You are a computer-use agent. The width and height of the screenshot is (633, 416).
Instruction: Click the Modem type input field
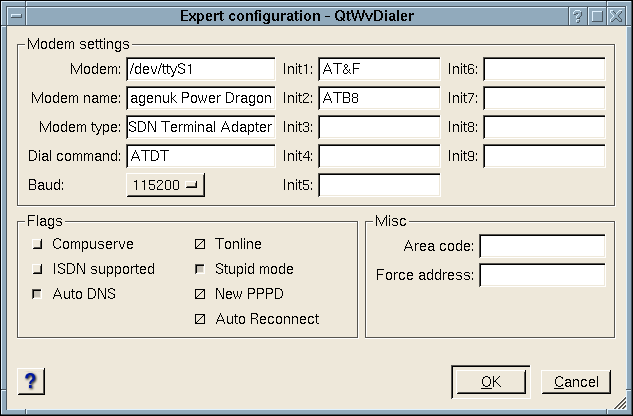[x=200, y=127]
